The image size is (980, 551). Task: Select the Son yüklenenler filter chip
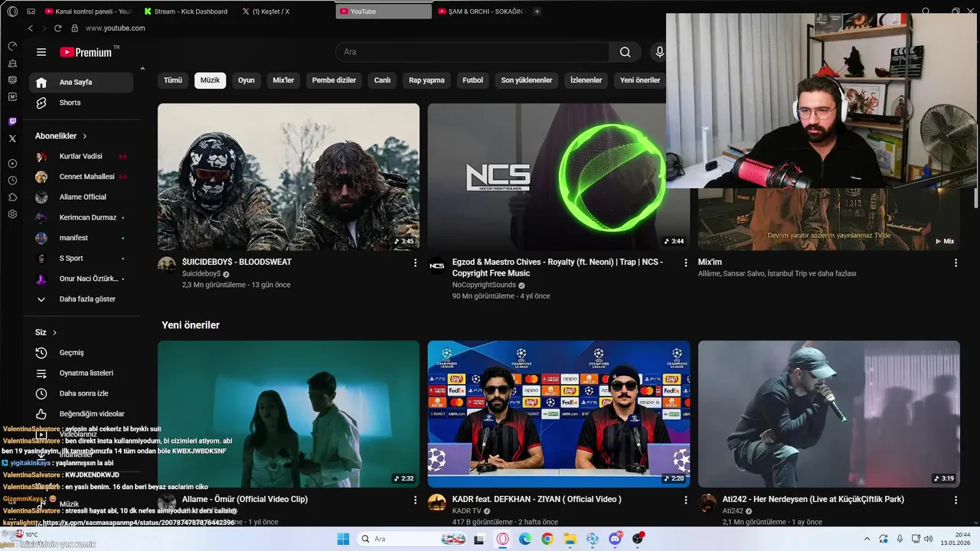click(x=527, y=80)
